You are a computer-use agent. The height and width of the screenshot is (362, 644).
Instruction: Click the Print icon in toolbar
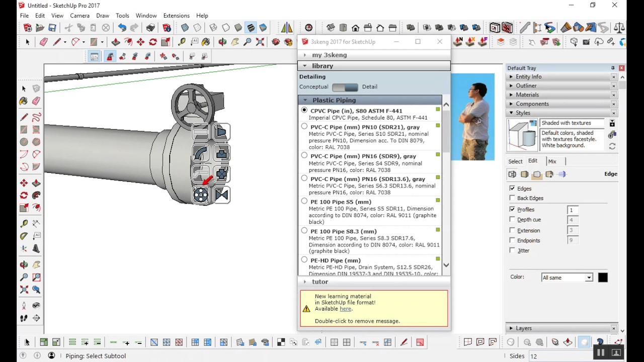point(150,28)
